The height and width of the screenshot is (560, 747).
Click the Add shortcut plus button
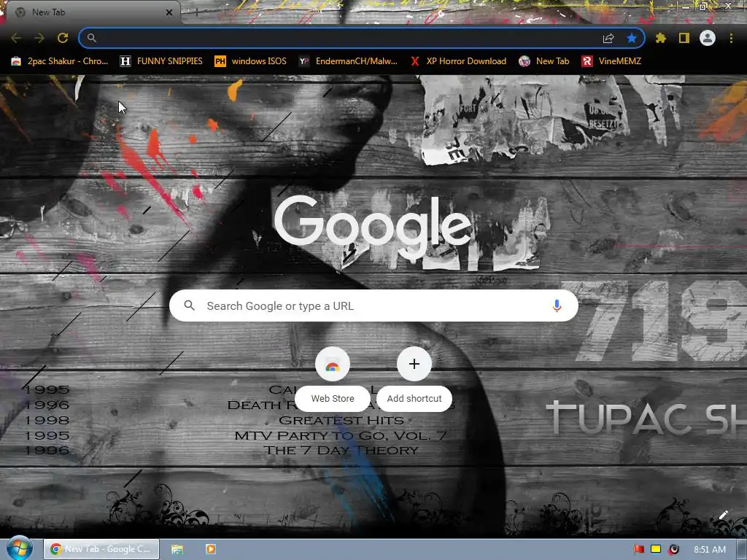click(414, 365)
